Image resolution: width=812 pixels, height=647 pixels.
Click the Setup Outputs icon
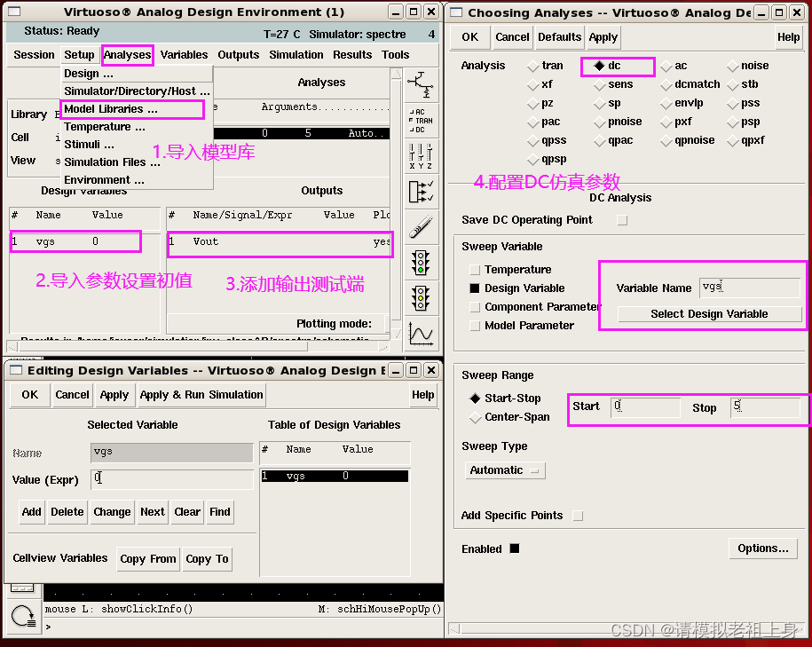(421, 191)
